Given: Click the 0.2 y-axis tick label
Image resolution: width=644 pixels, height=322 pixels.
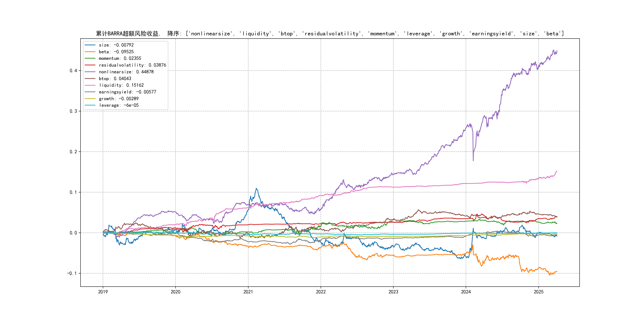Looking at the screenshot, I should (x=73, y=152).
